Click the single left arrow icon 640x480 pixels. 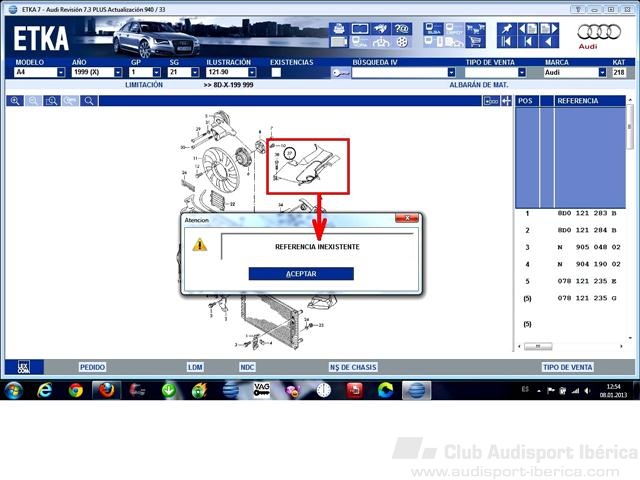tap(549, 42)
